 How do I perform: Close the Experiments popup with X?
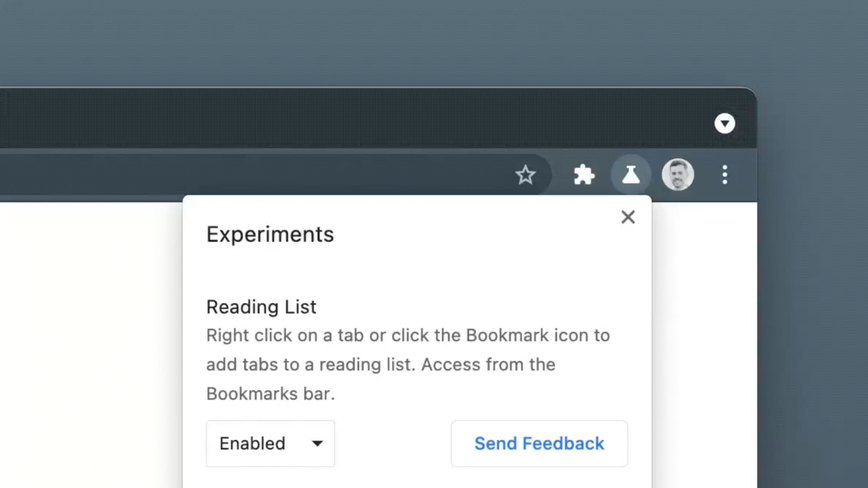click(628, 217)
